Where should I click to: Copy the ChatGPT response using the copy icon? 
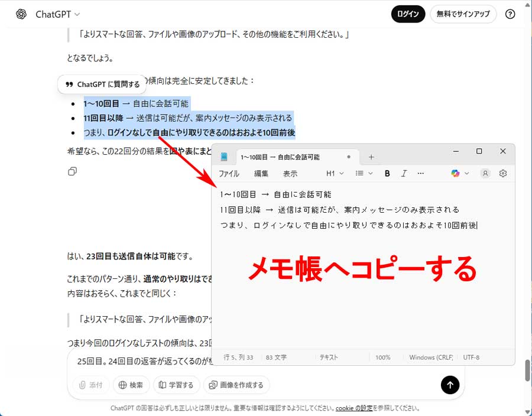[72, 171]
